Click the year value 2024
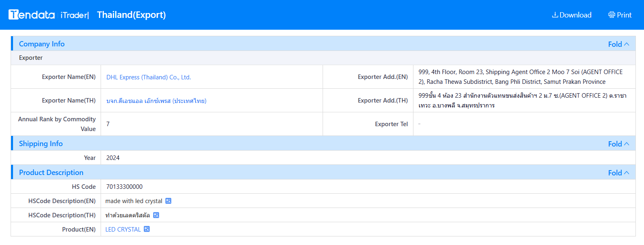The width and height of the screenshot is (644, 245). click(113, 158)
